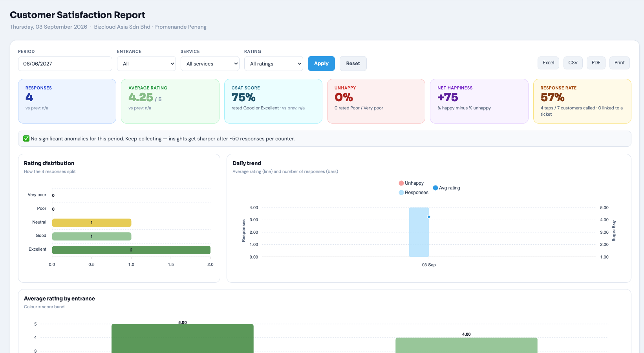
Task: Export report to Excel
Action: point(549,63)
